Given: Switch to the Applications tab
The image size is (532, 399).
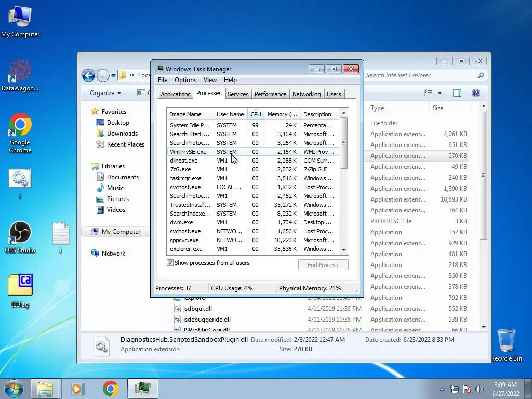Looking at the screenshot, I should tap(176, 94).
